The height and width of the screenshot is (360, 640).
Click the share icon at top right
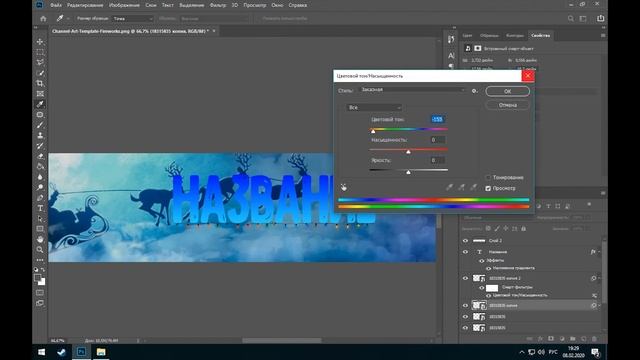click(x=600, y=18)
